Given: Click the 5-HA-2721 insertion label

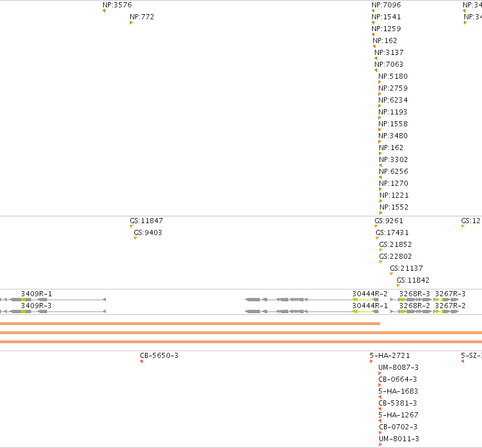Looking at the screenshot, I should point(390,356).
